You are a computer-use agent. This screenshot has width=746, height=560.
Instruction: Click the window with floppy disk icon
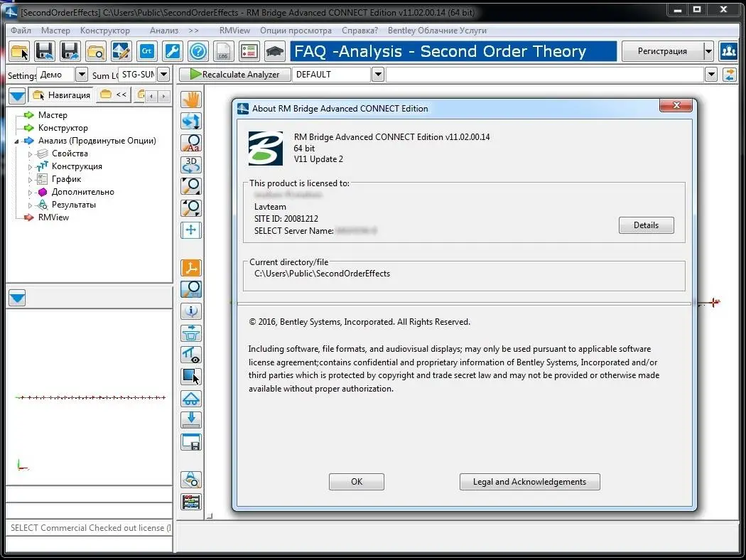pyautogui.click(x=191, y=442)
